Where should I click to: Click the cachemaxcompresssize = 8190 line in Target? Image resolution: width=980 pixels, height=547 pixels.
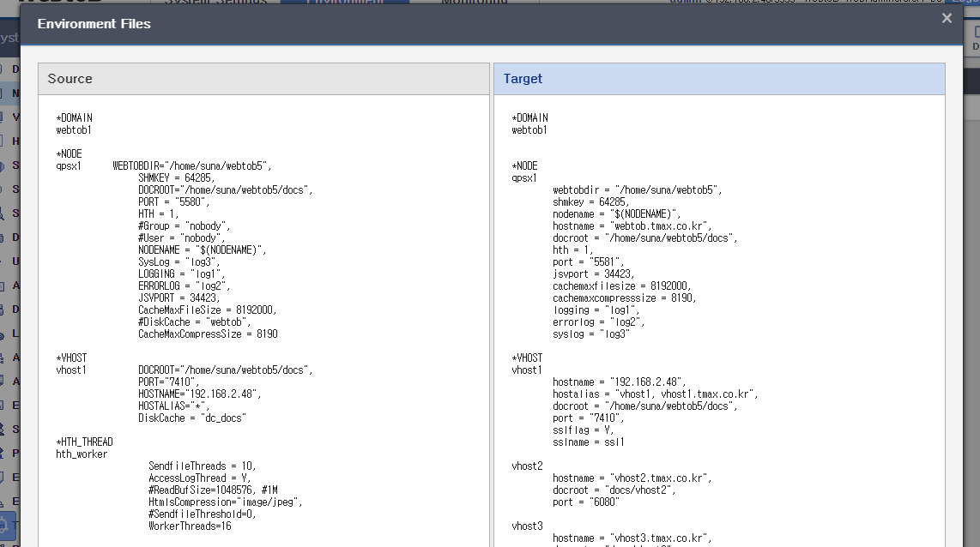coord(625,298)
